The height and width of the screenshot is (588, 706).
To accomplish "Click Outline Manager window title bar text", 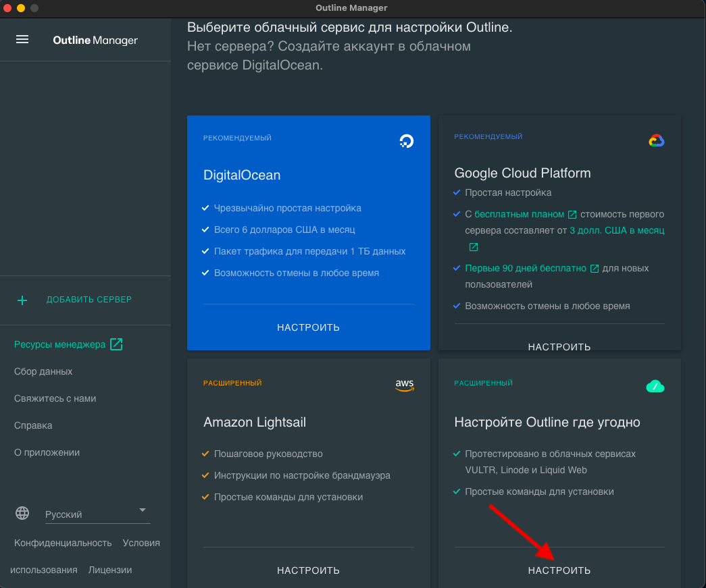I will 351,8.
